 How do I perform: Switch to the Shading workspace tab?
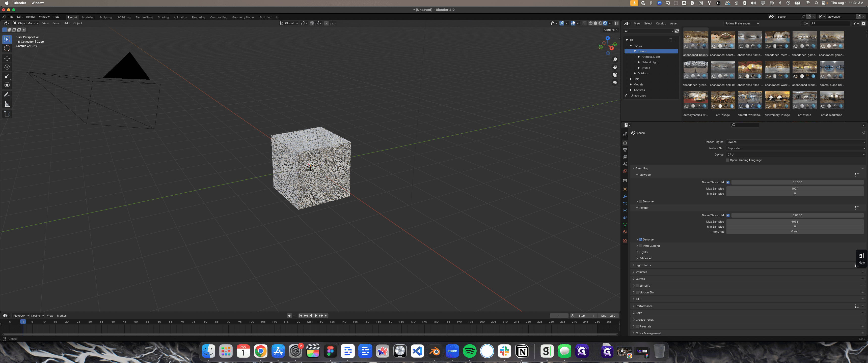163,17
